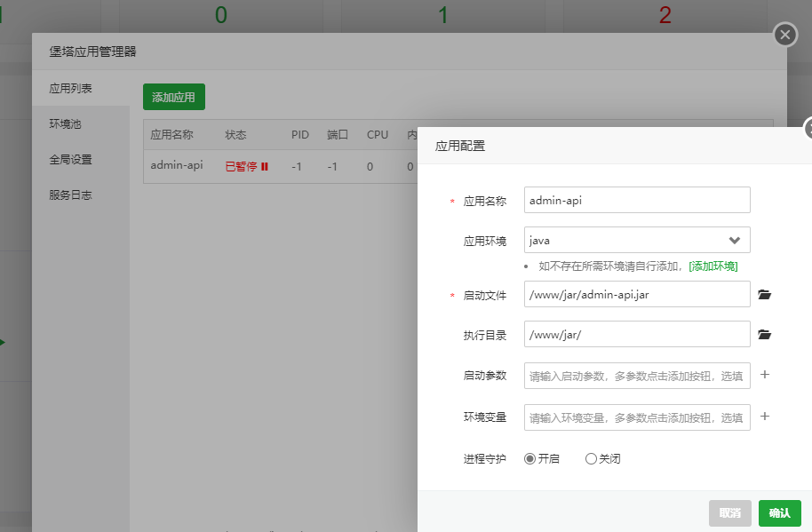
Task: Click the 已暂停 status text
Action: [241, 167]
